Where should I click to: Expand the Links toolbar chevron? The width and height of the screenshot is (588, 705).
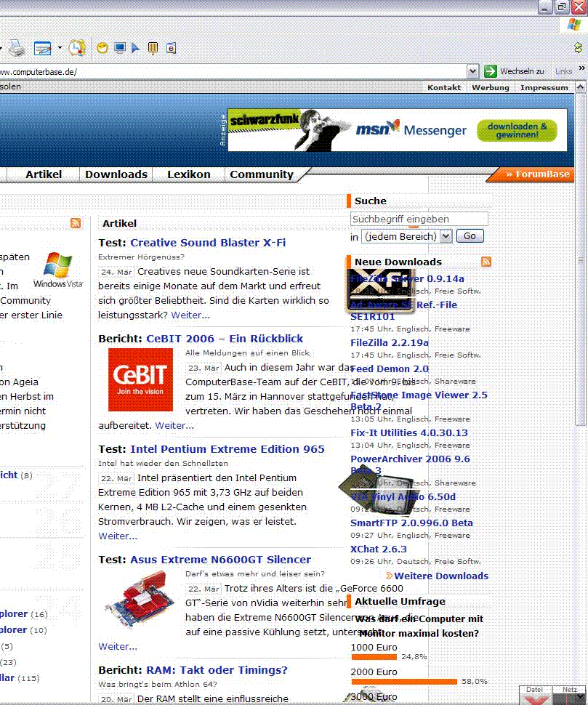[x=581, y=68]
